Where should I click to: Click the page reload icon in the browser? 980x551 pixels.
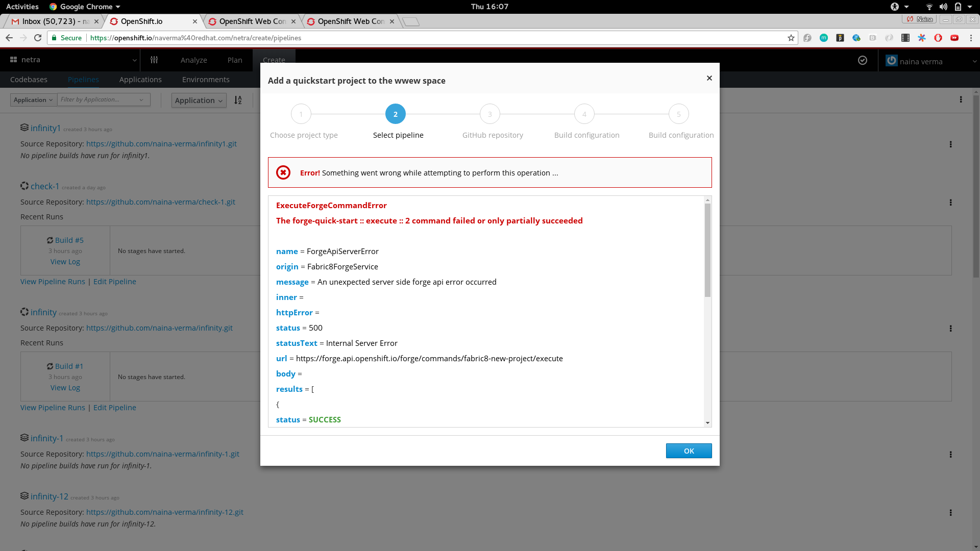click(38, 37)
